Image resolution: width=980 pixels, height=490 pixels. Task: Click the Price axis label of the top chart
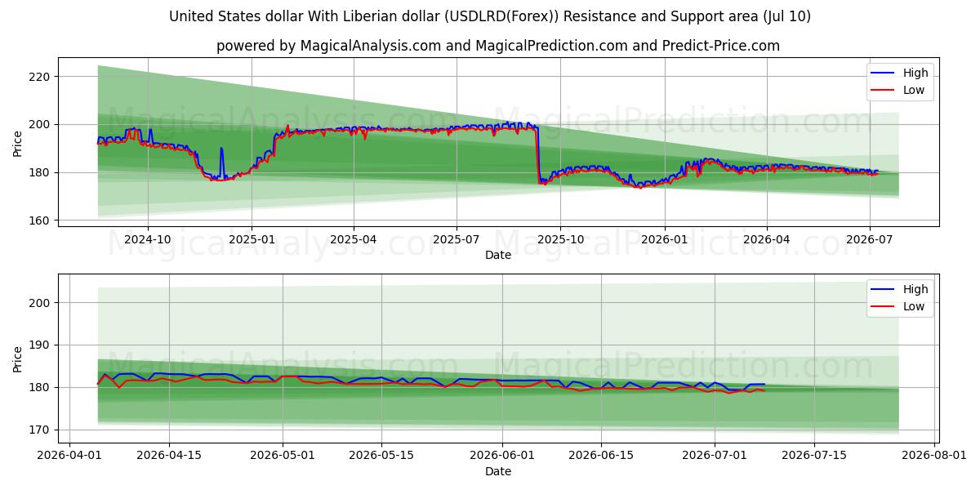18,142
